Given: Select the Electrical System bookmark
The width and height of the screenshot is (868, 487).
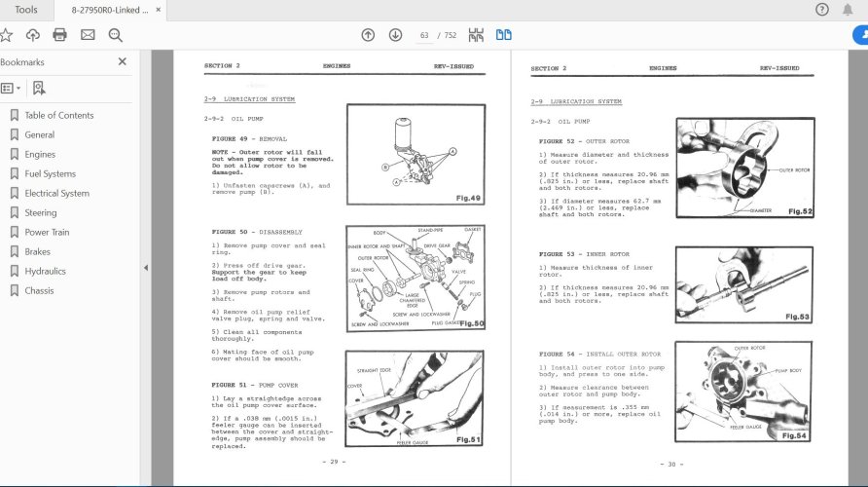Looking at the screenshot, I should tap(56, 193).
